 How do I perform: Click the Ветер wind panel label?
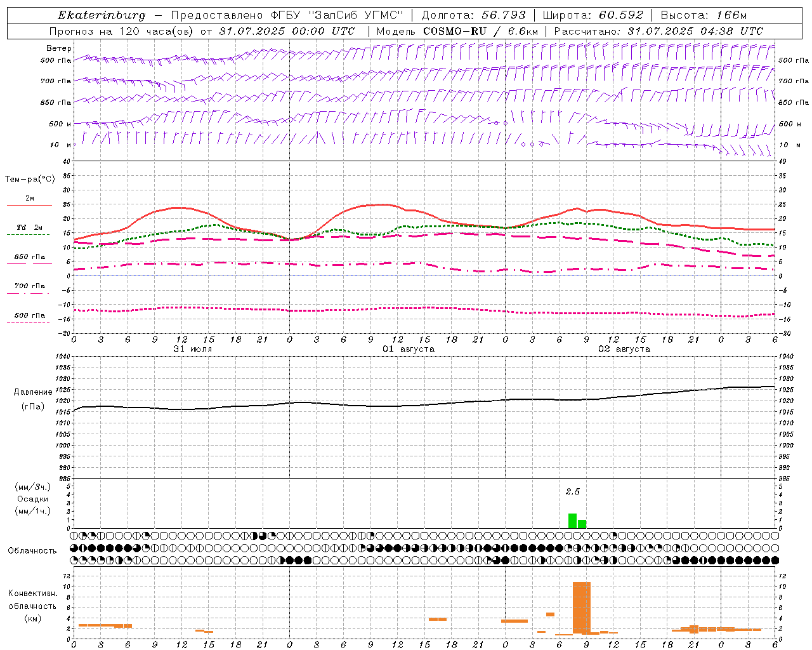click(x=58, y=48)
